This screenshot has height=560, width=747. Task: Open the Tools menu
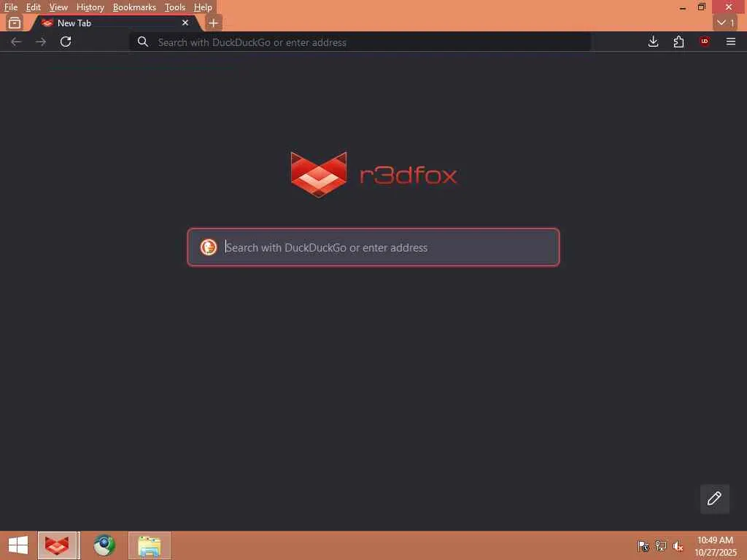(x=174, y=7)
